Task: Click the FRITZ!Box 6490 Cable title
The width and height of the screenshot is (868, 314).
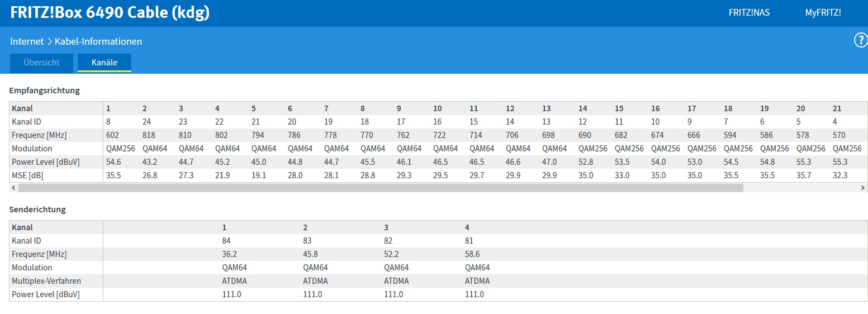Action: click(x=110, y=13)
